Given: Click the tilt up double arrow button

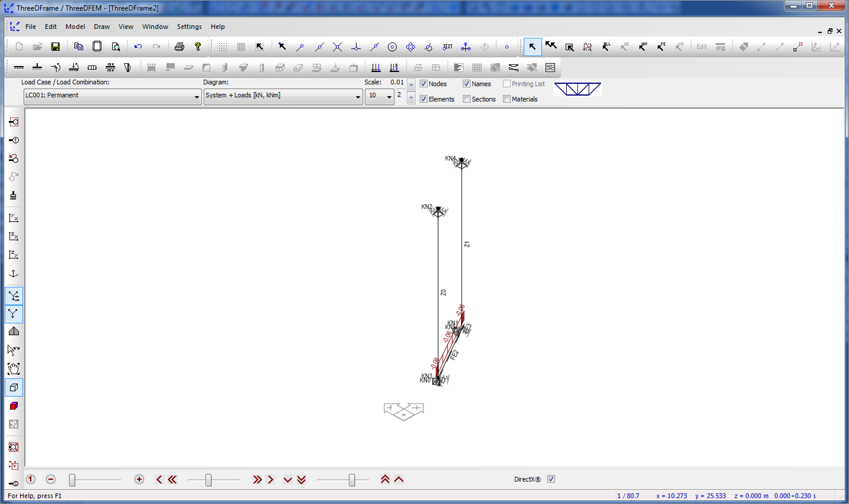Looking at the screenshot, I should pos(385,479).
